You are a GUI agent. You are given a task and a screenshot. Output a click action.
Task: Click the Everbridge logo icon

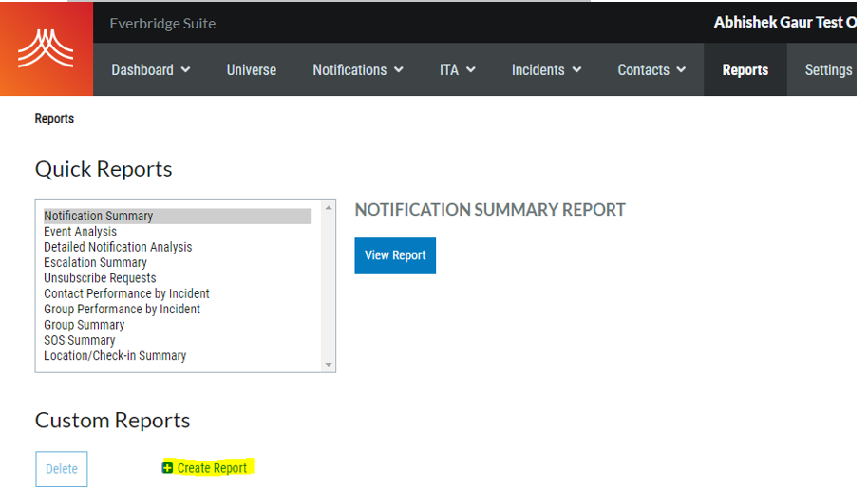point(46,48)
